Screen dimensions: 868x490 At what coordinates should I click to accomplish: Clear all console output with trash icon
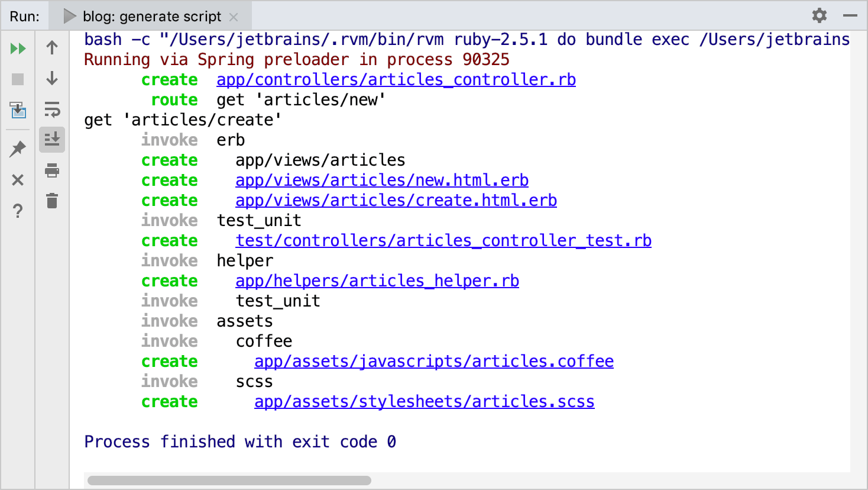[x=52, y=201]
